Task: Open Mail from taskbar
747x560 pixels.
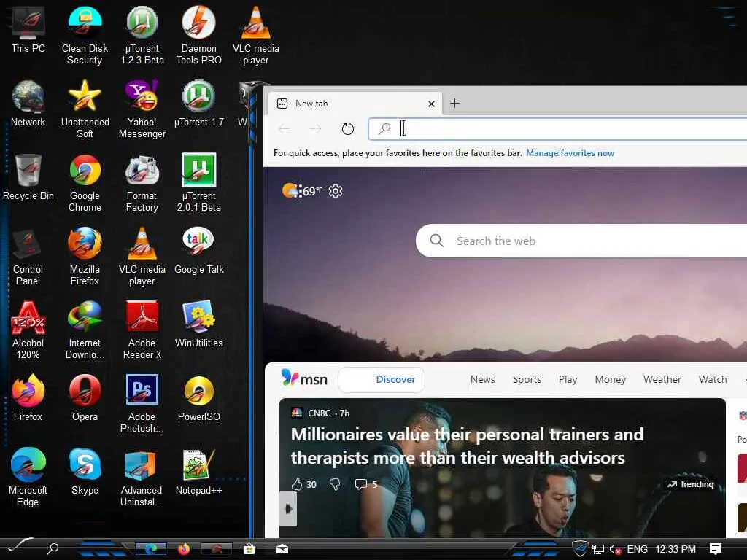Action: click(282, 549)
